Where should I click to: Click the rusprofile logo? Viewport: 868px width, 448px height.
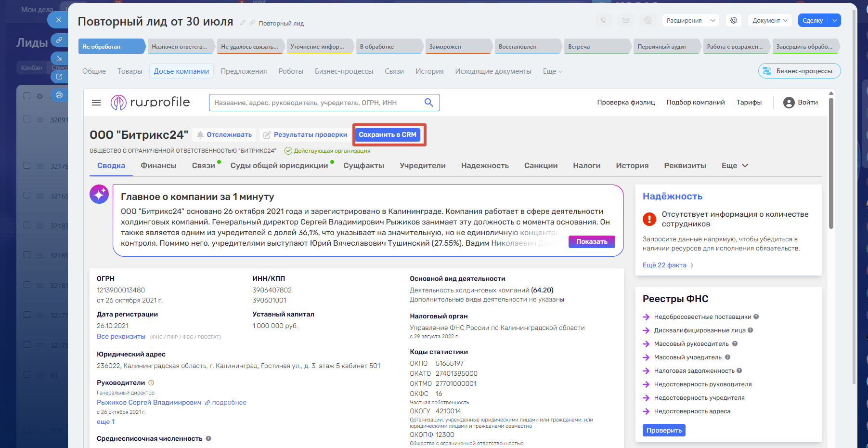150,102
